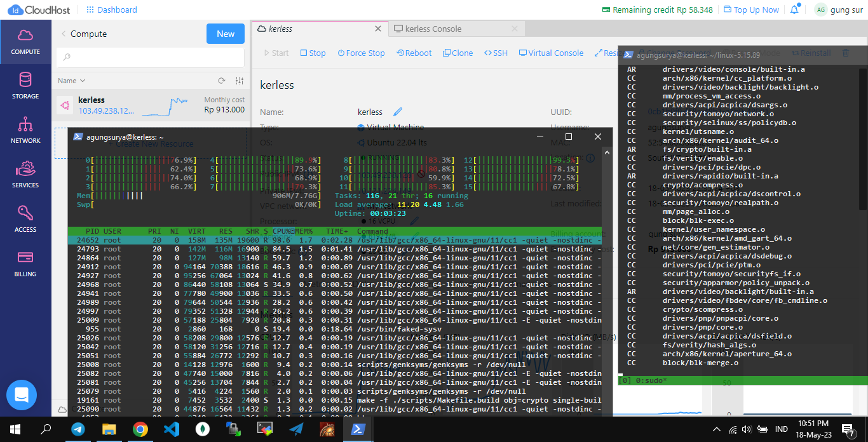The image size is (868, 442).
Task: Open the Compute section in sidebar
Action: 25,41
